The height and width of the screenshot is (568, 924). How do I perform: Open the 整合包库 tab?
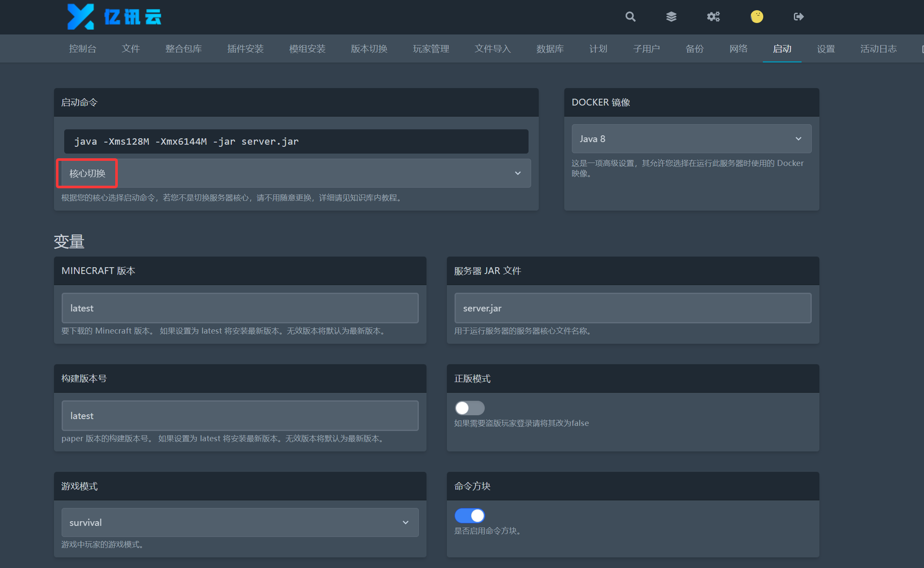(x=183, y=49)
